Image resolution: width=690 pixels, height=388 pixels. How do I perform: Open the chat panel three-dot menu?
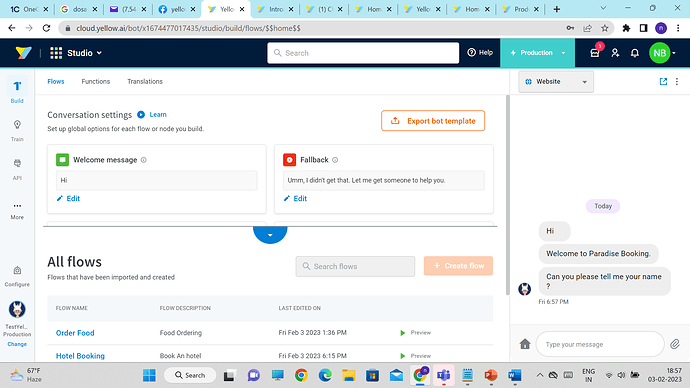[677, 81]
